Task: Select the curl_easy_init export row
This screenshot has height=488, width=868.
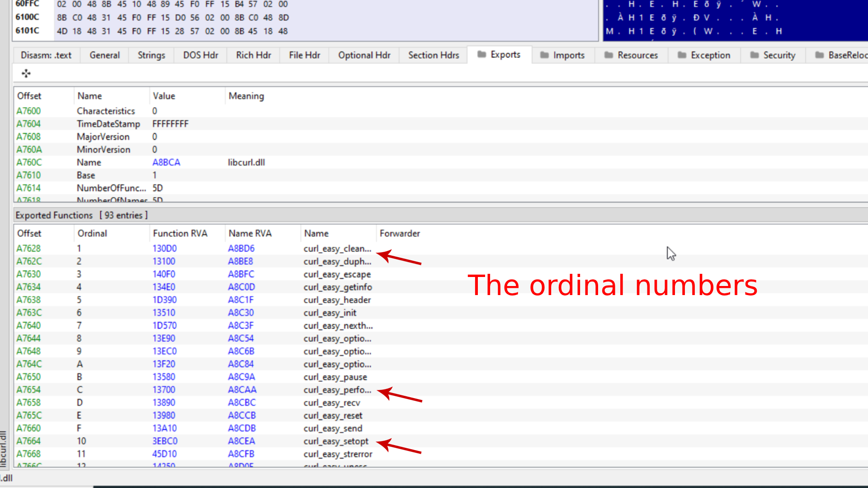Action: (330, 313)
